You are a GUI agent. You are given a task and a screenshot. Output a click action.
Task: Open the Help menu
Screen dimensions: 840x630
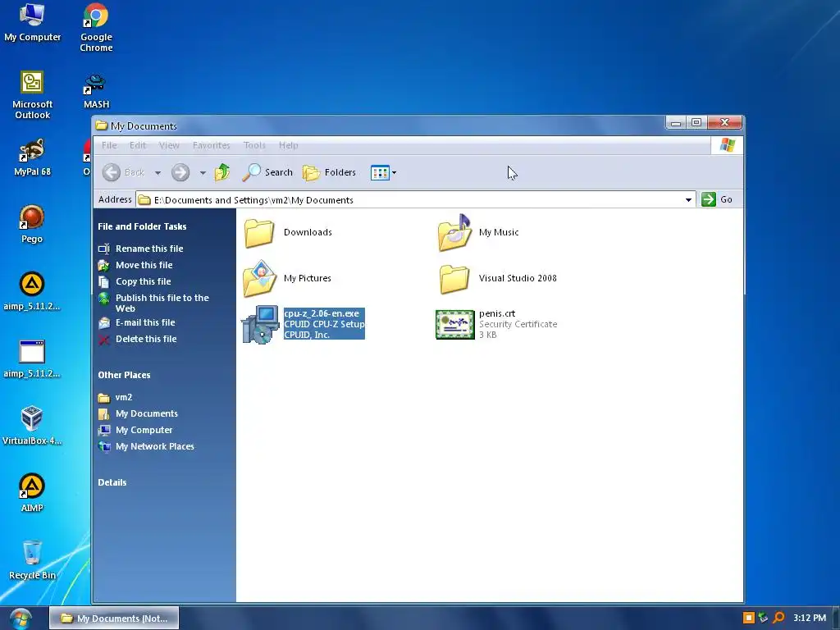click(288, 145)
